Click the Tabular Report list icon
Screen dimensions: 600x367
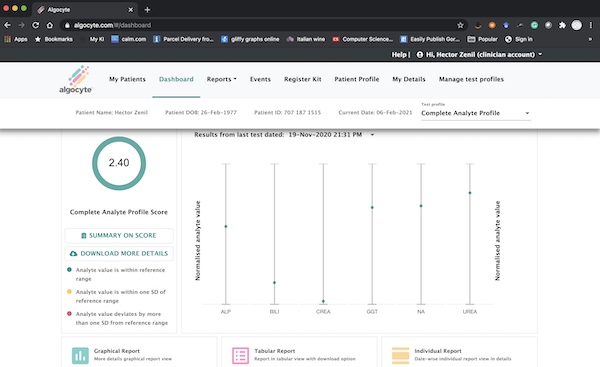click(240, 356)
